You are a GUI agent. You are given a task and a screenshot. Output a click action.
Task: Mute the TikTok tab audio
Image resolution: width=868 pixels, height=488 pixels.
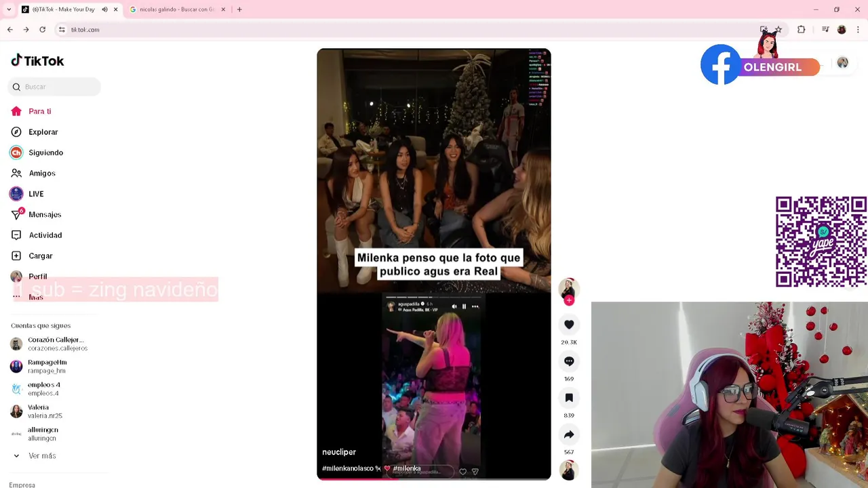tap(104, 9)
